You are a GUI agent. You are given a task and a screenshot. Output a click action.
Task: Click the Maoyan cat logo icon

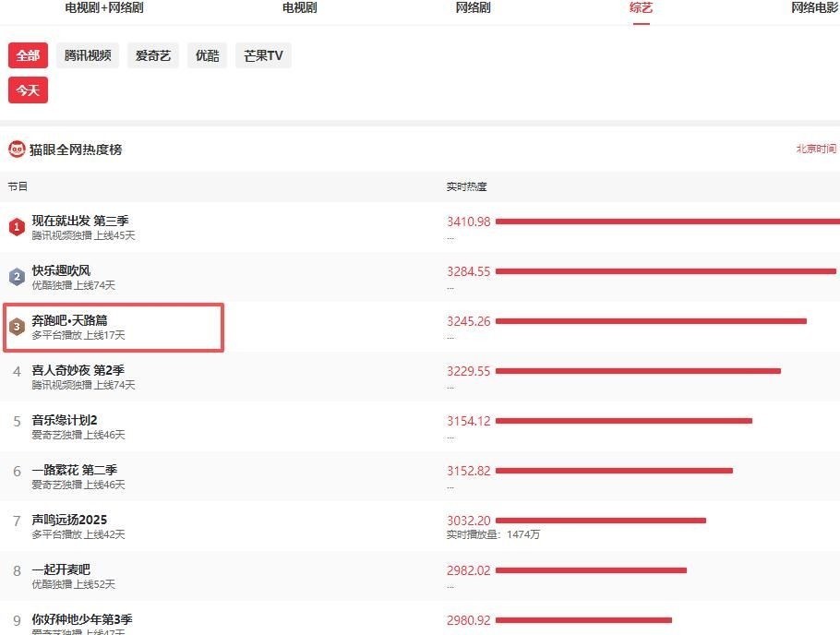click(x=17, y=150)
